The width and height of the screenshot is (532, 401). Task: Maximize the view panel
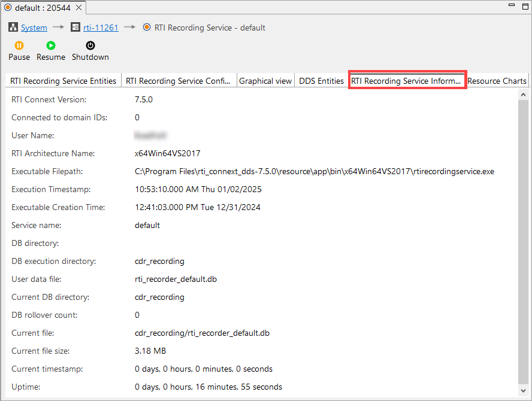pyautogui.click(x=525, y=6)
